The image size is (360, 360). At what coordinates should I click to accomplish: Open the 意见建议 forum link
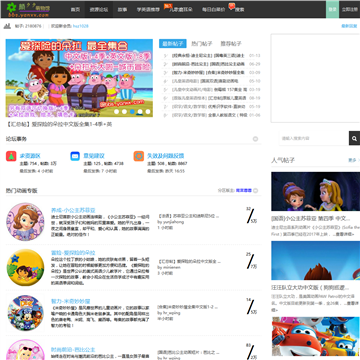[x=94, y=156]
